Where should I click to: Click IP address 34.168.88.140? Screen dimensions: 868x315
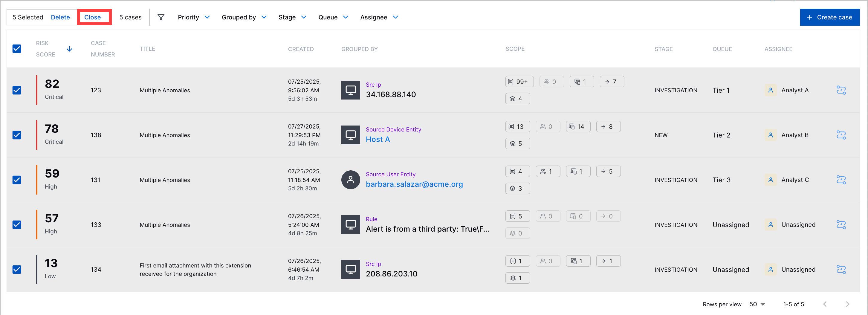(391, 95)
